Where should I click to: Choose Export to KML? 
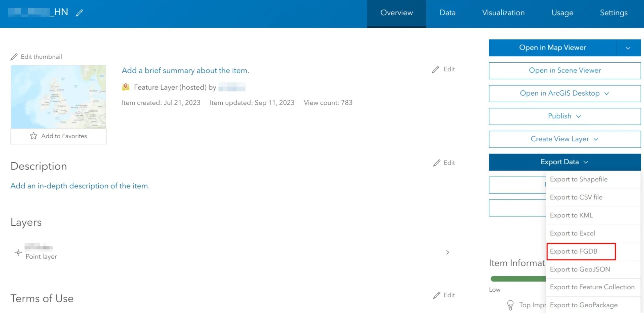593,216
